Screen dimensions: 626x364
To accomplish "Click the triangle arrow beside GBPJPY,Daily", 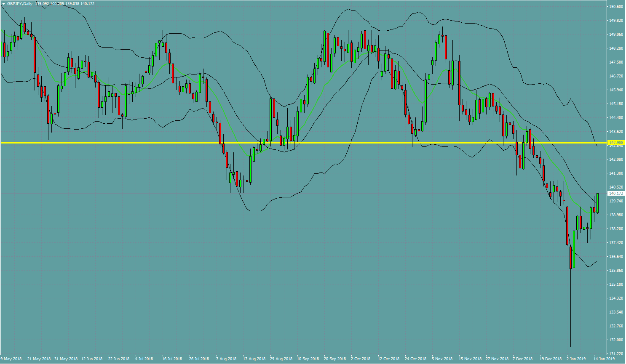I will (3, 4).
